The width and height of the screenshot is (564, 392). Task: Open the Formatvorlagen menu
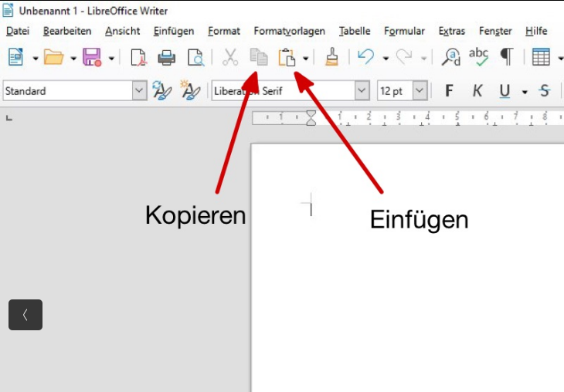tap(289, 31)
